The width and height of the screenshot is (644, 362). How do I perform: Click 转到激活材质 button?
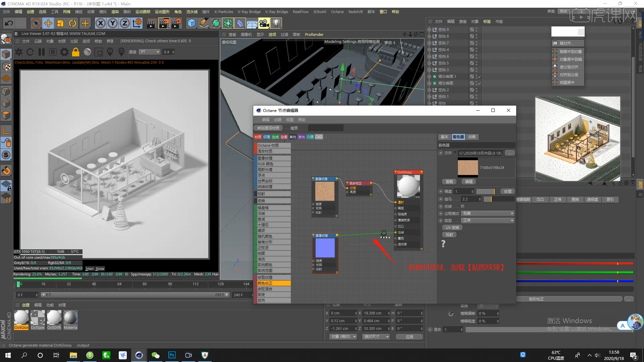268,128
